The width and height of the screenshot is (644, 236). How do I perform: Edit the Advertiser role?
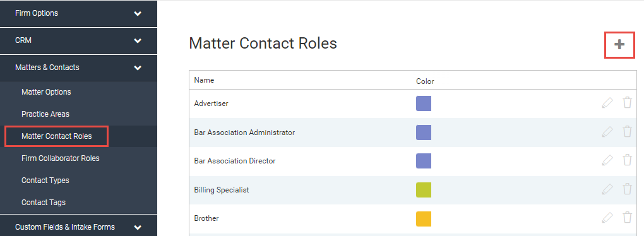(x=607, y=103)
